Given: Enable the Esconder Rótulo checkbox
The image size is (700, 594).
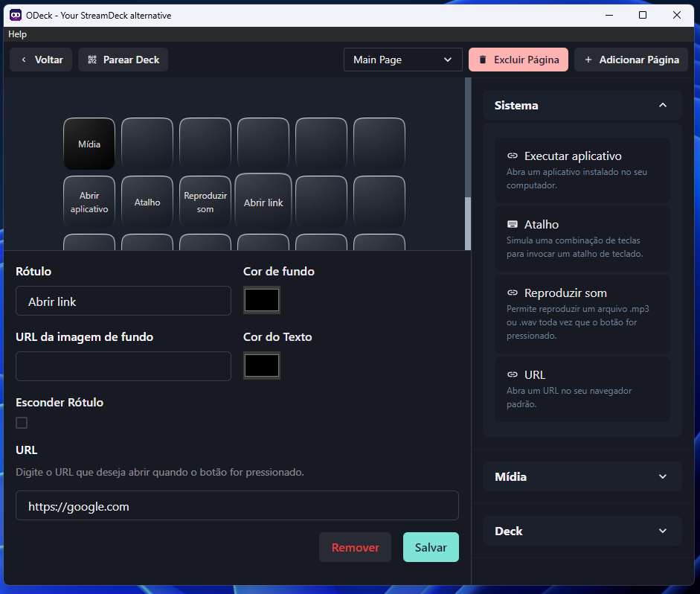Looking at the screenshot, I should 22,422.
